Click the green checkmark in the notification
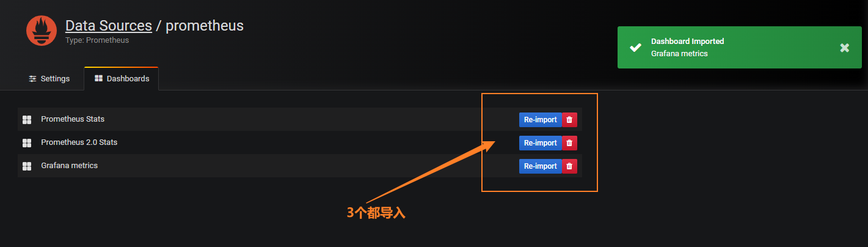The image size is (868, 247). tap(635, 47)
